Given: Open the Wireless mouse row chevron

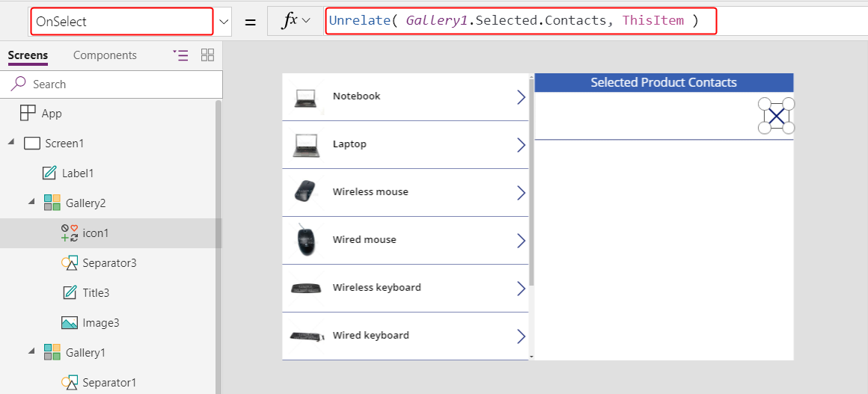Looking at the screenshot, I should [x=521, y=193].
